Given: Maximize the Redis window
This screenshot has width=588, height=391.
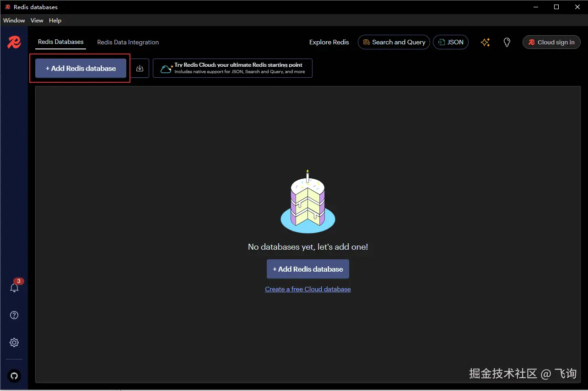Looking at the screenshot, I should tap(556, 7).
